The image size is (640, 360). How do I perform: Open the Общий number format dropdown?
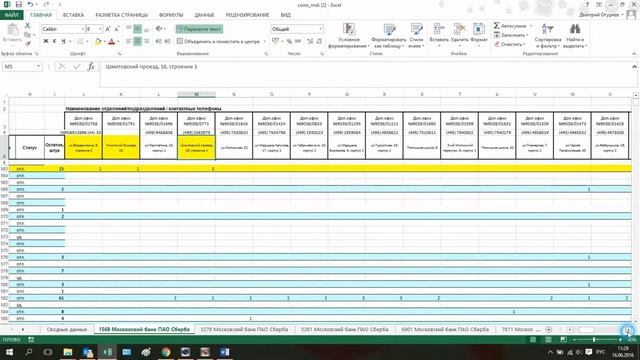pyautogui.click(x=320, y=29)
